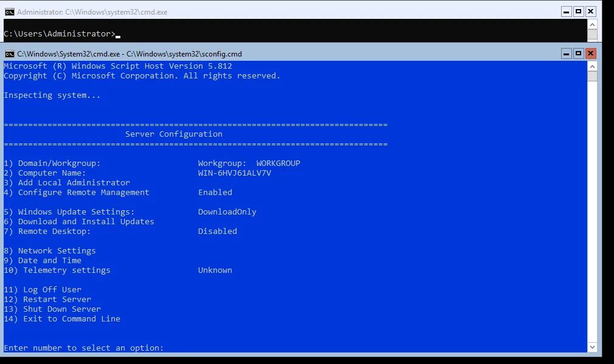The image size is (614, 364).
Task: Click scroll down arrow in sconfig window
Action: click(592, 347)
